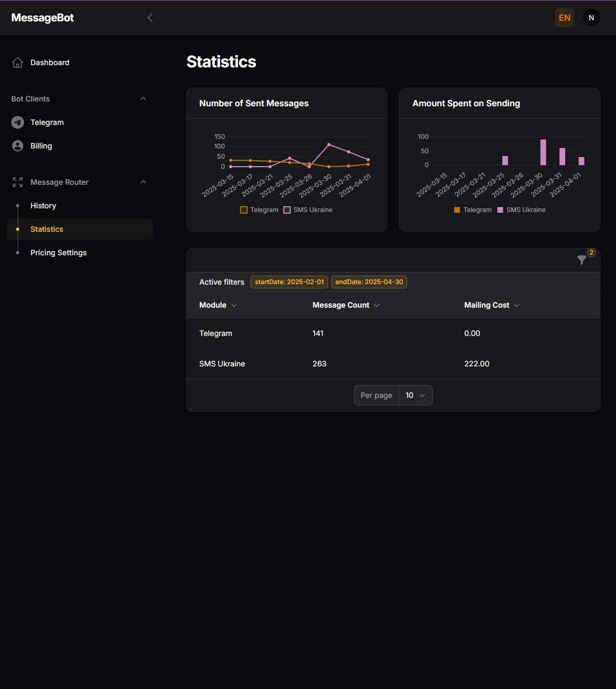
Task: Click the Billing user icon
Action: 18,146
